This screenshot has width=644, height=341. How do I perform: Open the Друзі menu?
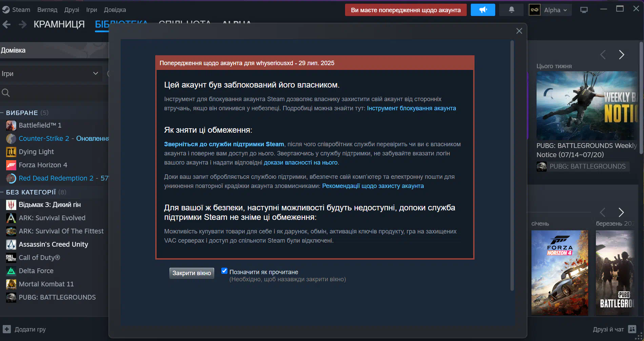point(72,10)
